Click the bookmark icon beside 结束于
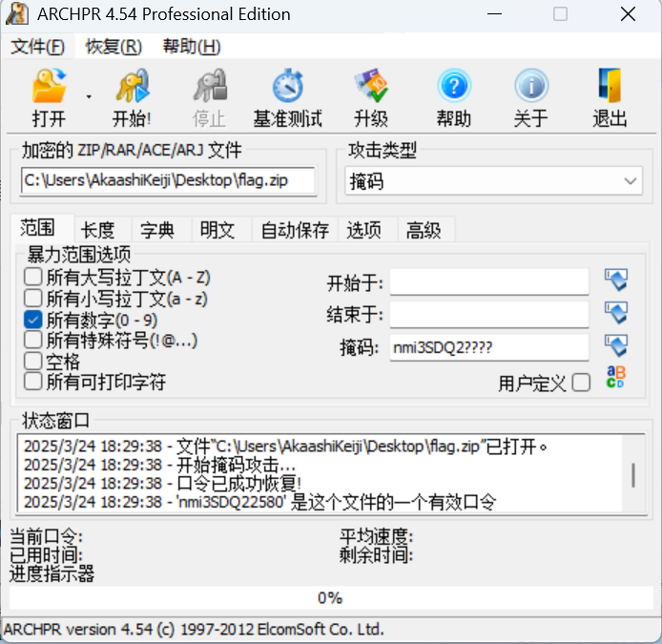 (x=616, y=313)
